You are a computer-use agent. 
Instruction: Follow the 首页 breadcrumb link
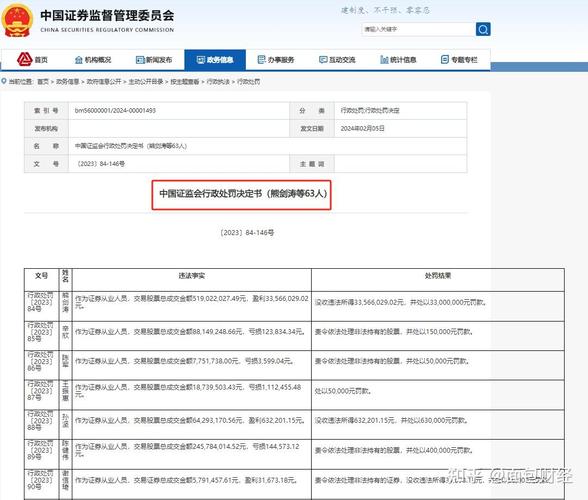[x=43, y=81]
